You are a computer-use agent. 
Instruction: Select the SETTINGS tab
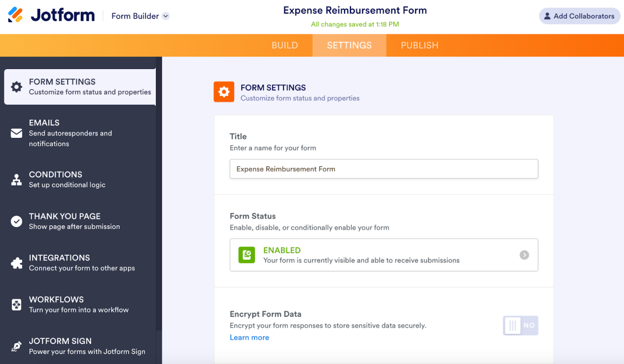tap(349, 45)
